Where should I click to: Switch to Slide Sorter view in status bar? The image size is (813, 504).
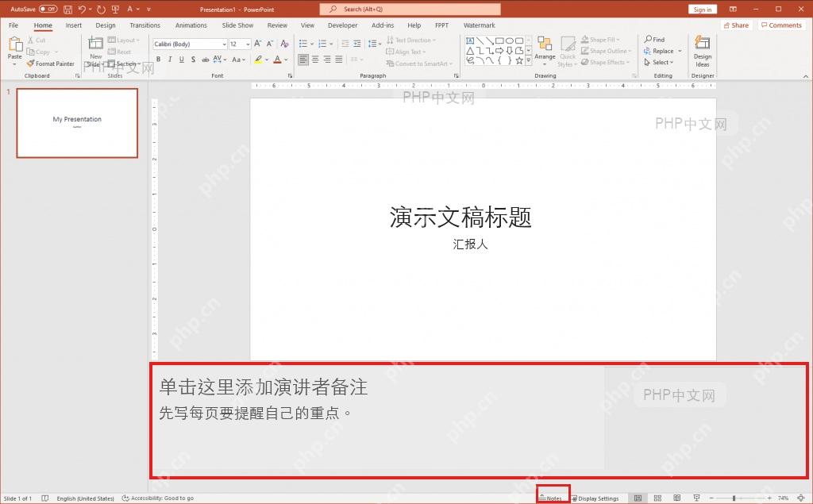(x=657, y=498)
